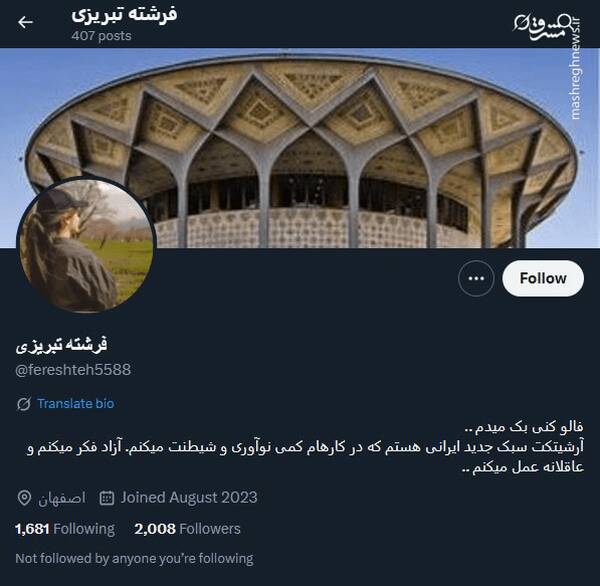600x586 pixels.
Task: Select the اصفهان location text
Action: (x=62, y=498)
